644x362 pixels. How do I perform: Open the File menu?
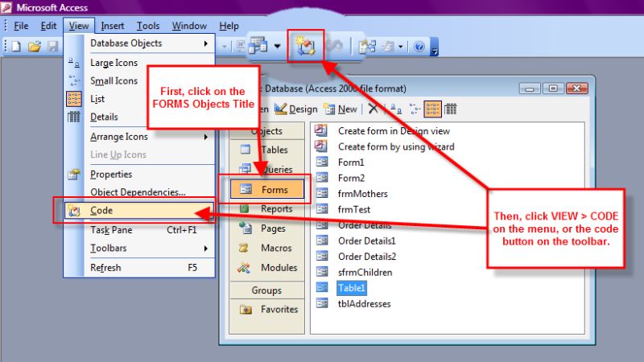coord(21,26)
